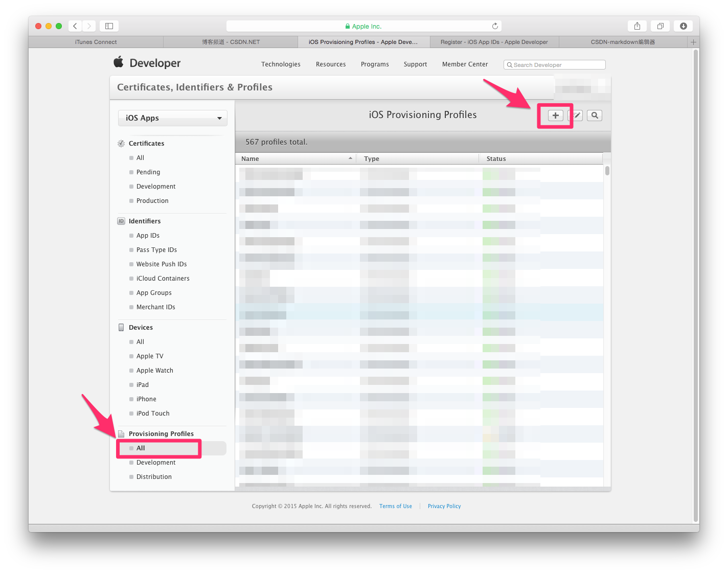This screenshot has width=728, height=573.
Task: Click the Certificates section icon
Action: click(121, 144)
